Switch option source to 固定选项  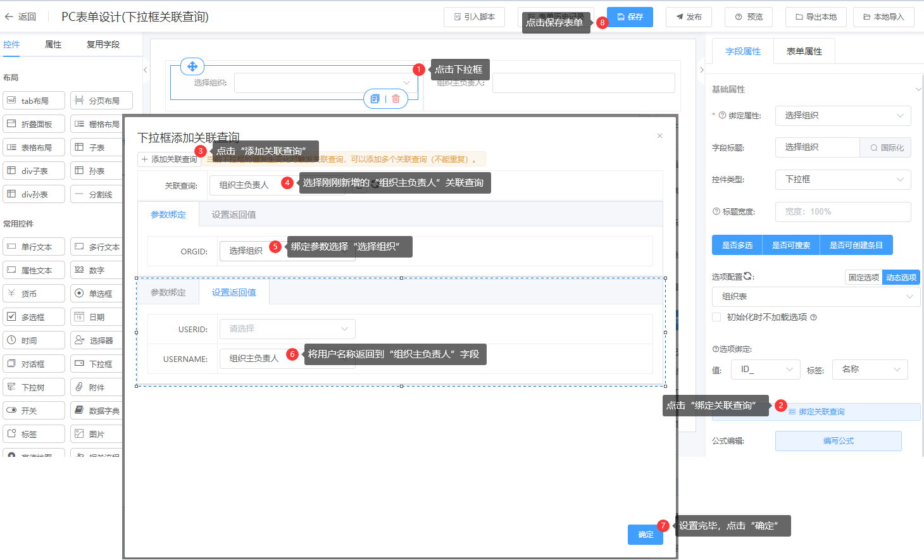(864, 277)
